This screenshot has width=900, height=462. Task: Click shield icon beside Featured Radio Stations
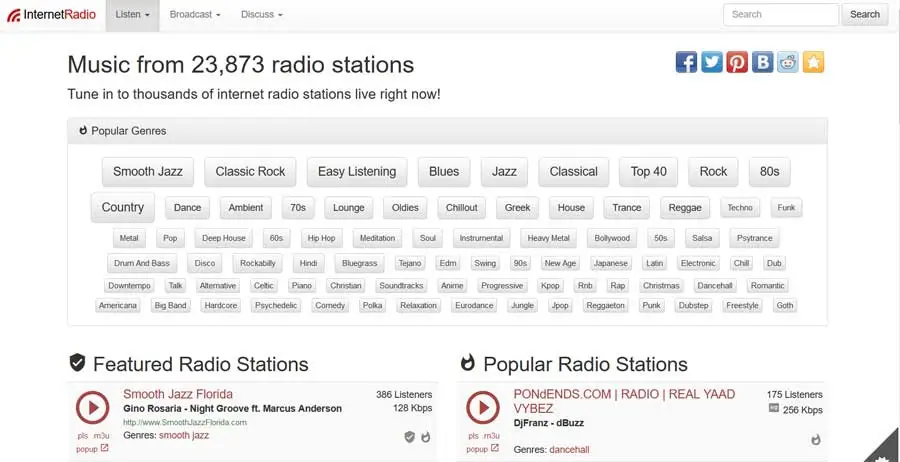[x=77, y=363]
